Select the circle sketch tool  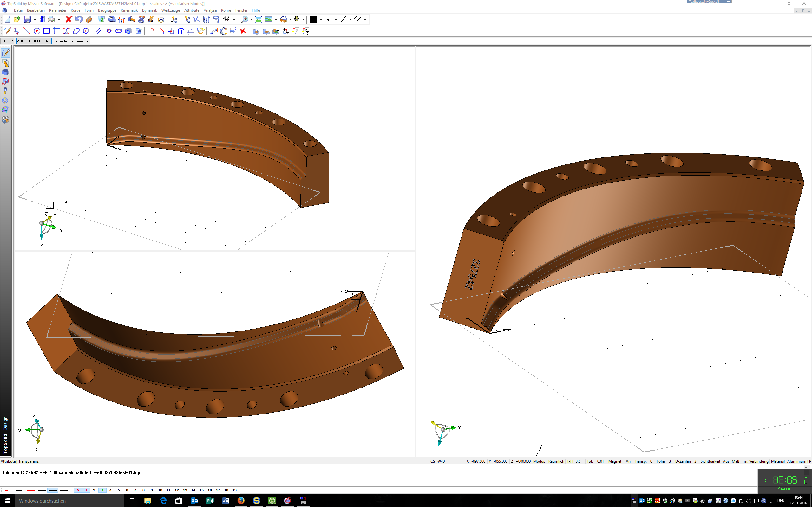(37, 31)
